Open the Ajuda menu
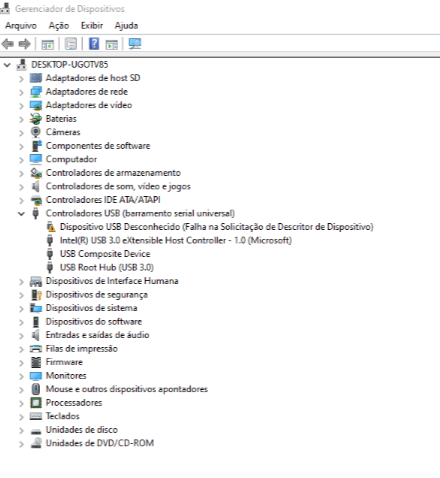 pyautogui.click(x=126, y=26)
